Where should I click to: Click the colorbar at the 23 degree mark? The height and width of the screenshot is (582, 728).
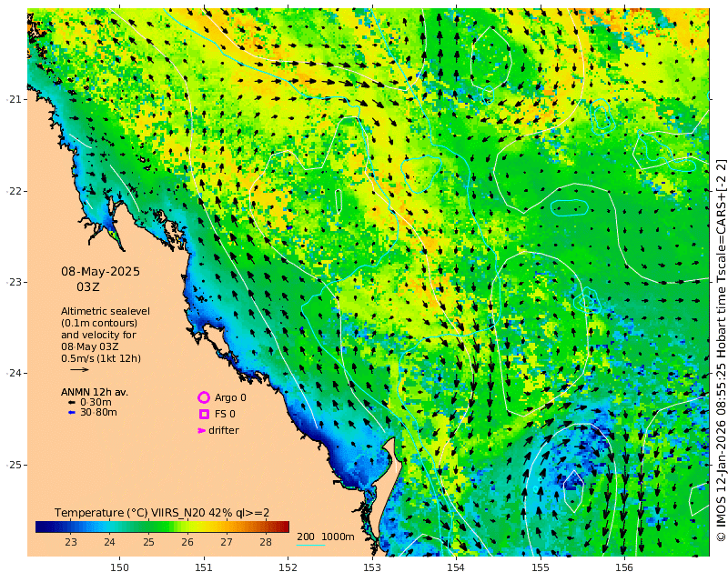pos(71,527)
